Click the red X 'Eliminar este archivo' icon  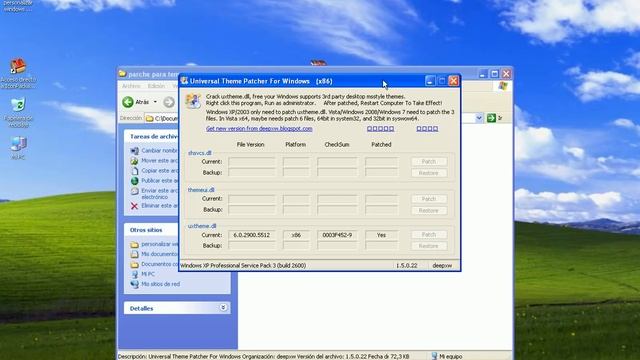pyautogui.click(x=134, y=206)
